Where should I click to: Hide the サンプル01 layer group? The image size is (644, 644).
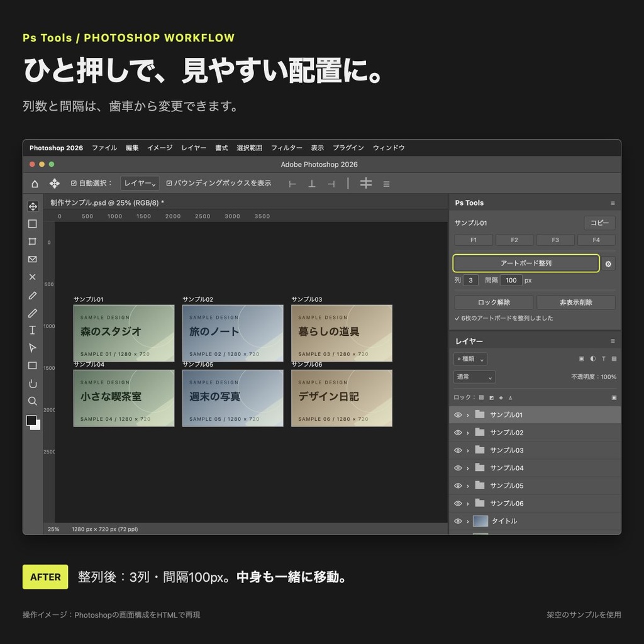[458, 415]
